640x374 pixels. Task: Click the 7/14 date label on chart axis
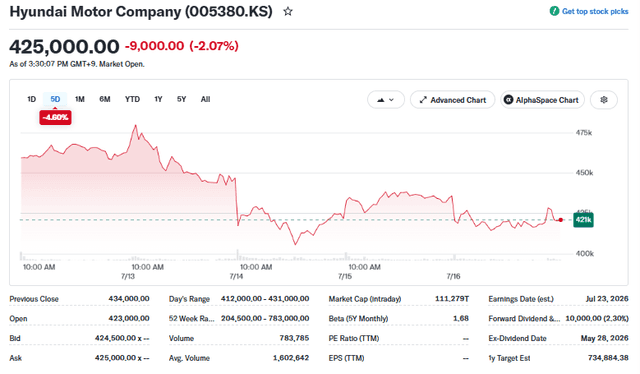point(236,276)
